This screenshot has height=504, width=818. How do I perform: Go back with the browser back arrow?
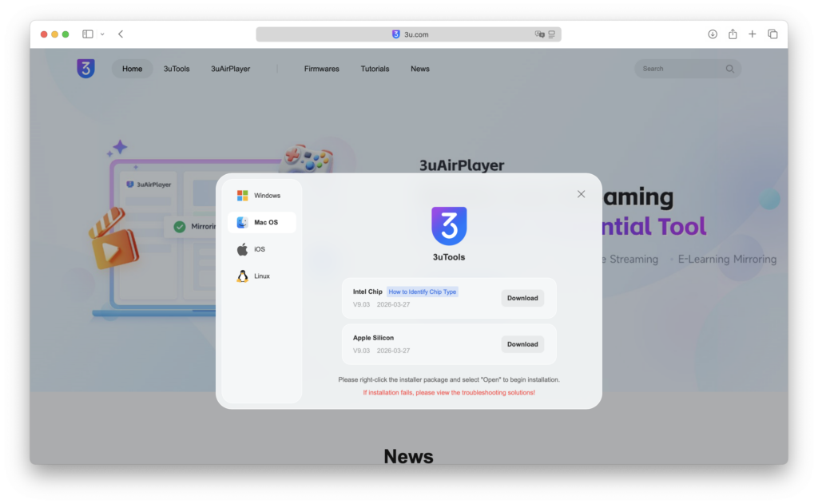point(121,34)
